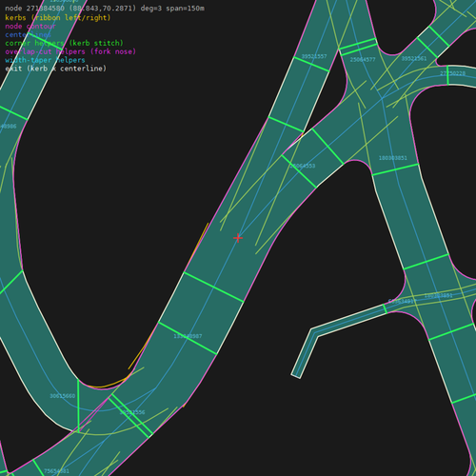Click the 'centerlines' legend entry
476x476 pixels.
tap(28, 34)
